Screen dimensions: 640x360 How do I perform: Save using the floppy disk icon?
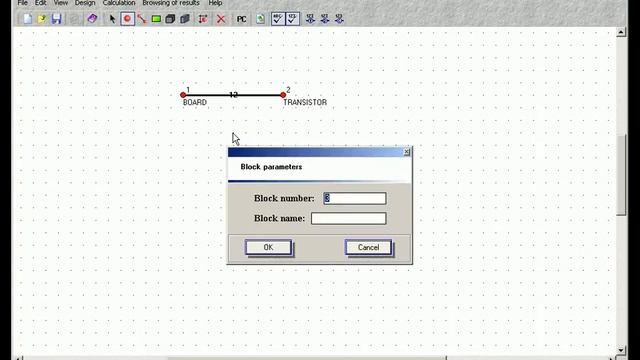click(56, 19)
